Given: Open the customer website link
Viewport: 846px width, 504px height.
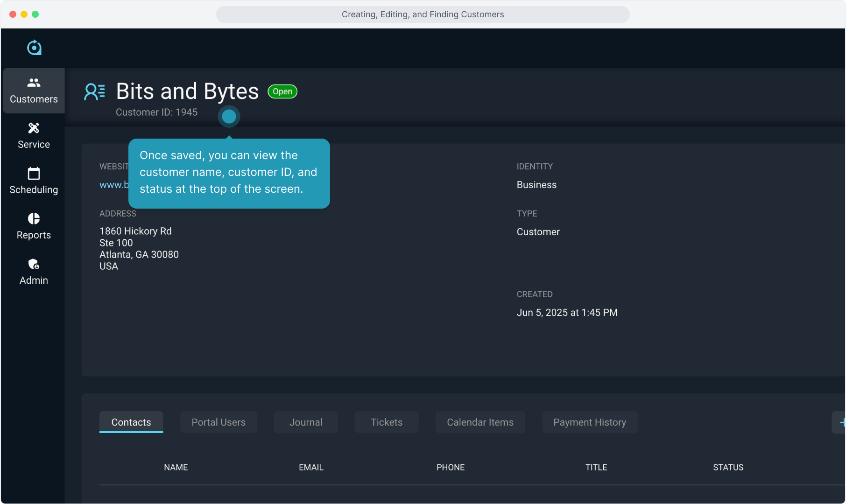Looking at the screenshot, I should point(113,185).
